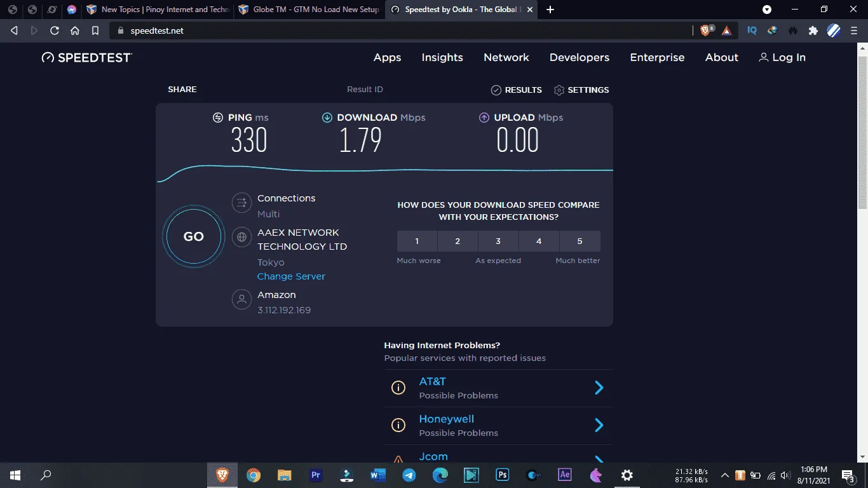Click the info icon next to Honeywell

tap(398, 425)
